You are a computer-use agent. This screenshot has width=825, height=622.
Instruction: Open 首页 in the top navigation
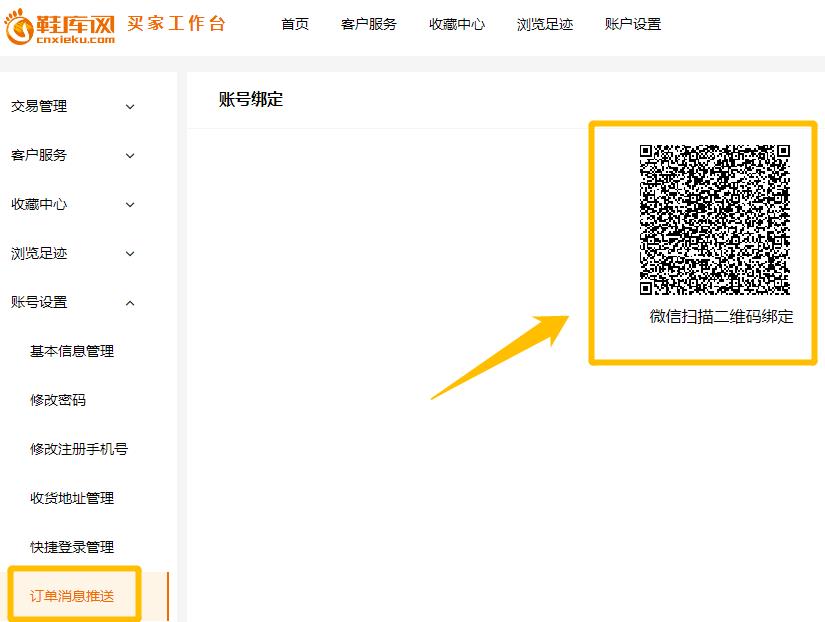click(295, 24)
